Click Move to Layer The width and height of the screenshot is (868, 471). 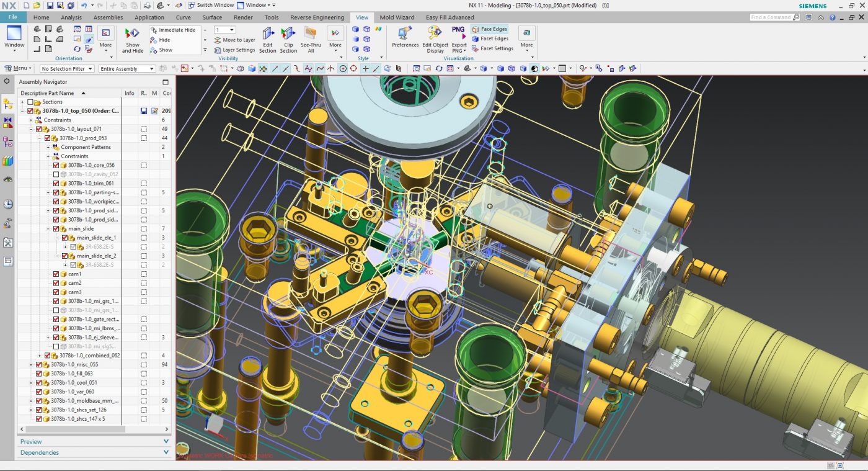pos(234,40)
